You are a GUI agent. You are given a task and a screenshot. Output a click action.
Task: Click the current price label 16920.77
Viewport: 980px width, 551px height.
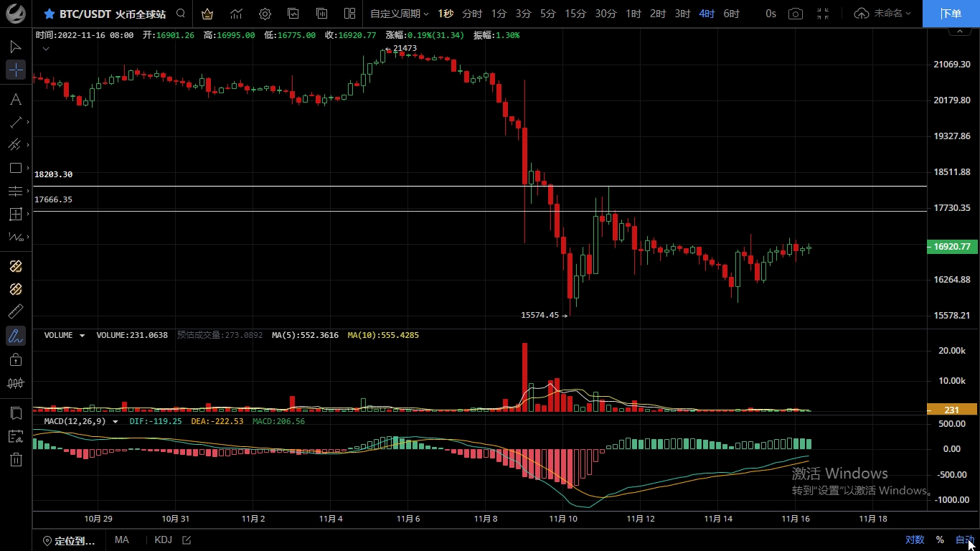[952, 247]
